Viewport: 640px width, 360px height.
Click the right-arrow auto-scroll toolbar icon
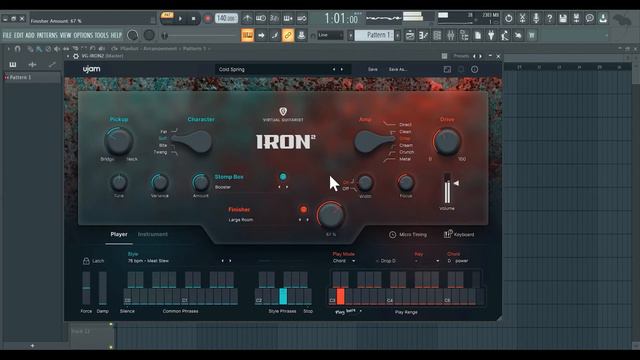point(261,36)
